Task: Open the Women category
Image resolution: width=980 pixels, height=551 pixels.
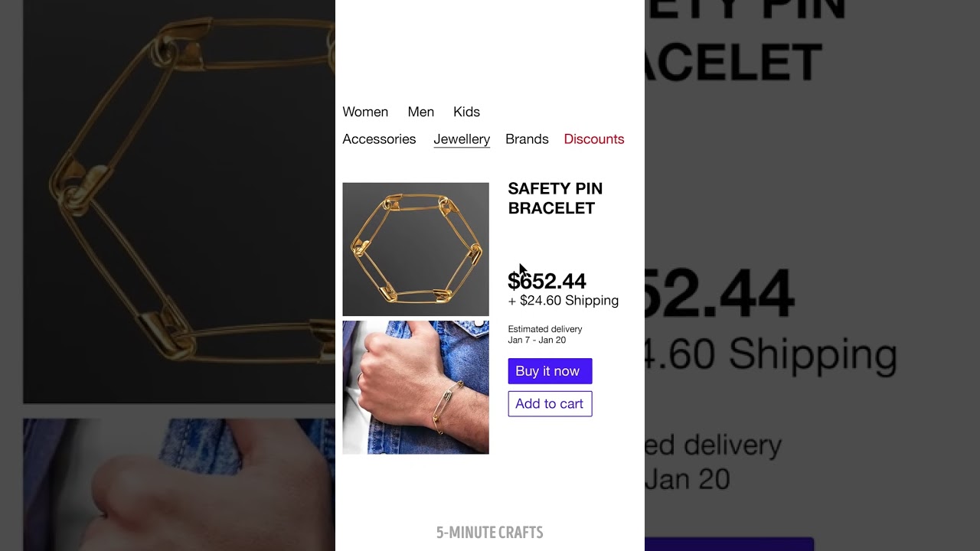Action: pos(365,112)
